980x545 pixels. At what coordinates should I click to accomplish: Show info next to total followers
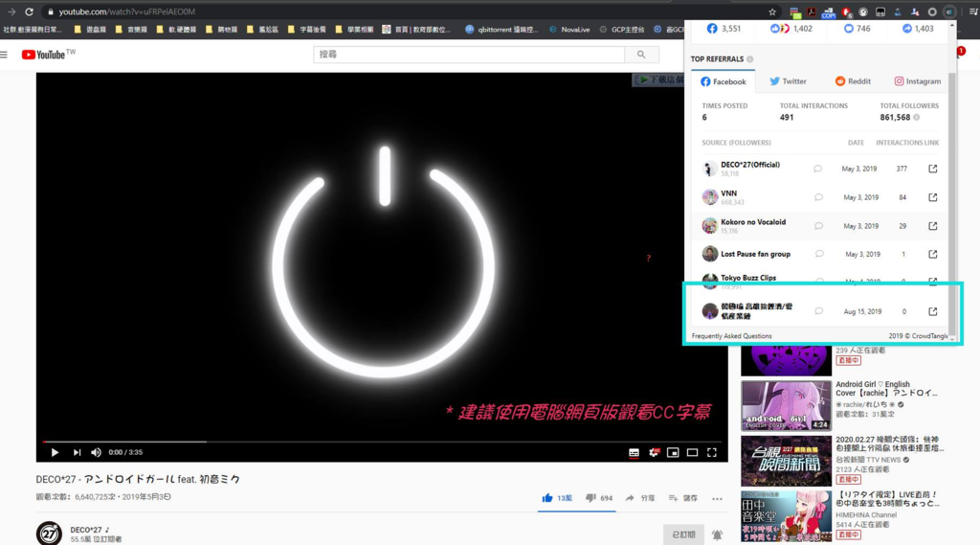click(916, 117)
